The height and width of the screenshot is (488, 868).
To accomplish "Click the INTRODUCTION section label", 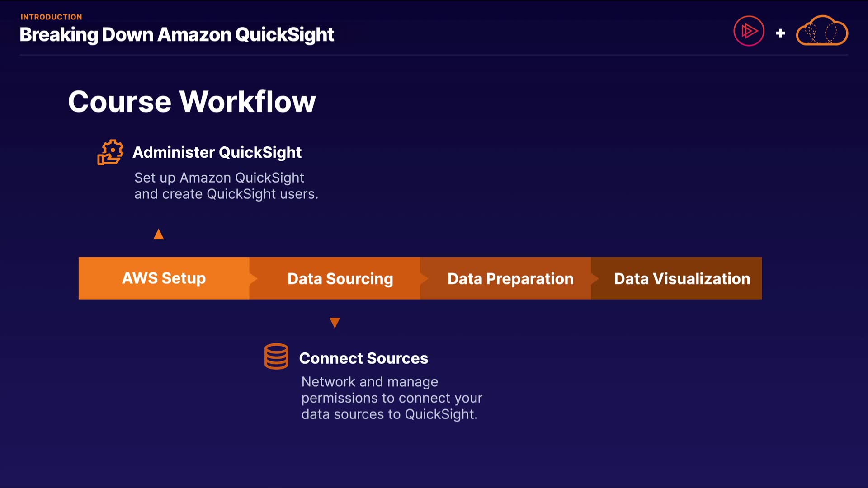I will coord(51,17).
